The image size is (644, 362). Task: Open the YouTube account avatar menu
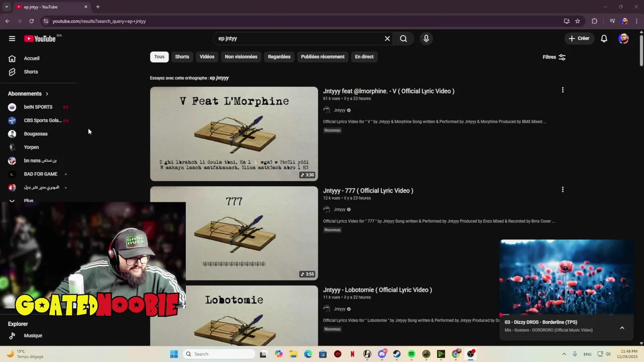tap(623, 39)
